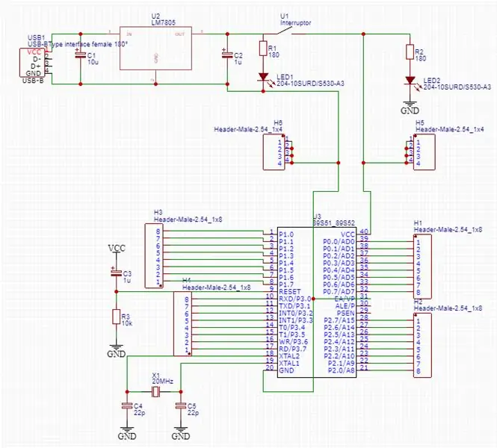Select resistor R3 10k symbol
Image resolution: width=497 pixels, height=448 pixels.
(x=117, y=317)
